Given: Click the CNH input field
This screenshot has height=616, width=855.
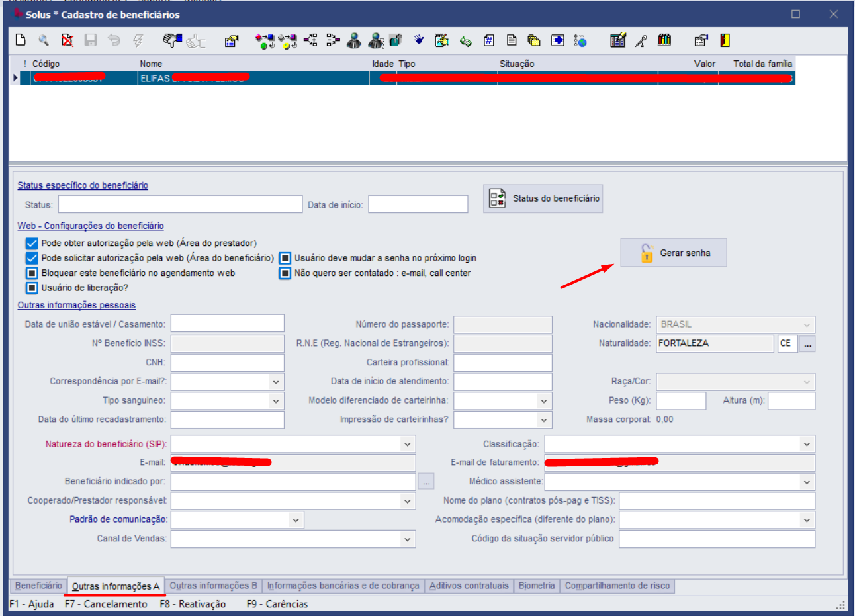Looking at the screenshot, I should click(228, 363).
